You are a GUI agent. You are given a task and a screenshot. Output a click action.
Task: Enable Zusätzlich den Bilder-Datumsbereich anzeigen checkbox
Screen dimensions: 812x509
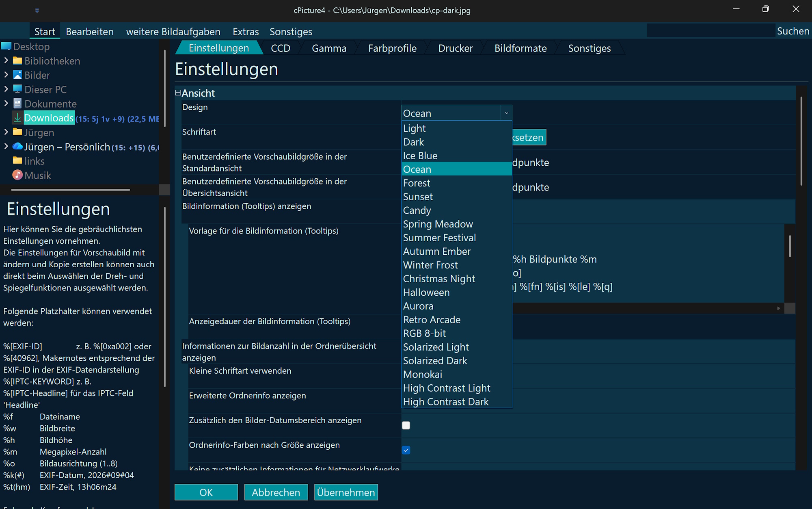pyautogui.click(x=406, y=425)
